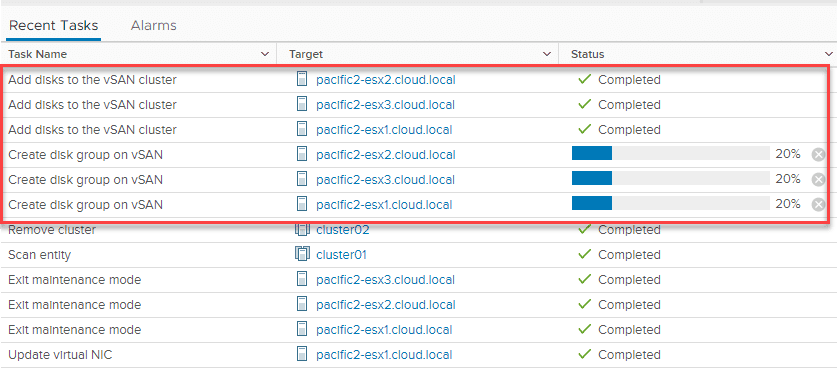Image resolution: width=837 pixels, height=369 pixels.
Task: Click progress bar for esx1 disk group task
Action: [670, 203]
